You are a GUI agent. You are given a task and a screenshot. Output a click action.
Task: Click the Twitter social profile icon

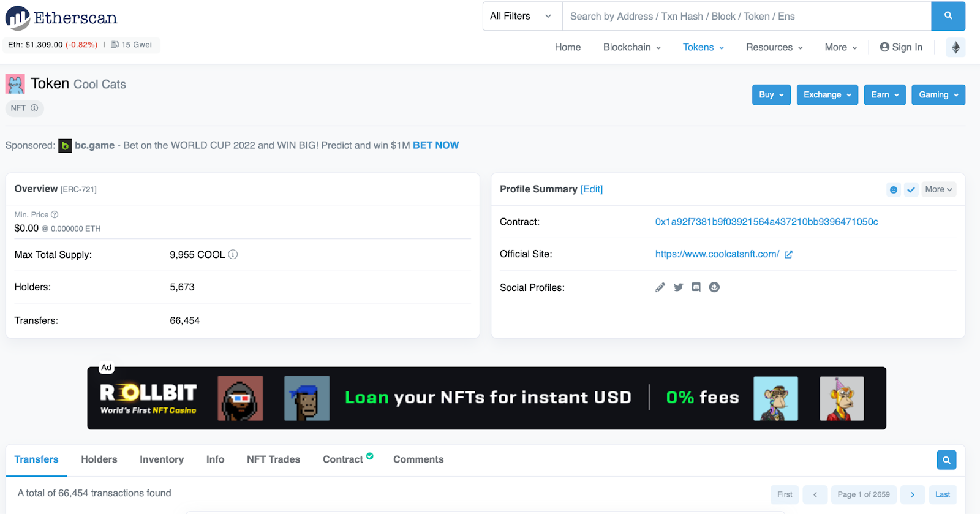click(678, 287)
